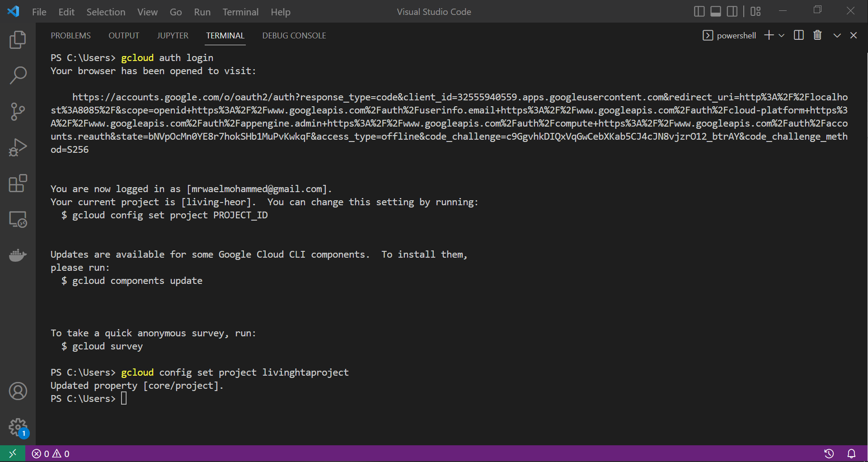This screenshot has width=868, height=462.
Task: Toggle the Panel visibility
Action: 715,11
